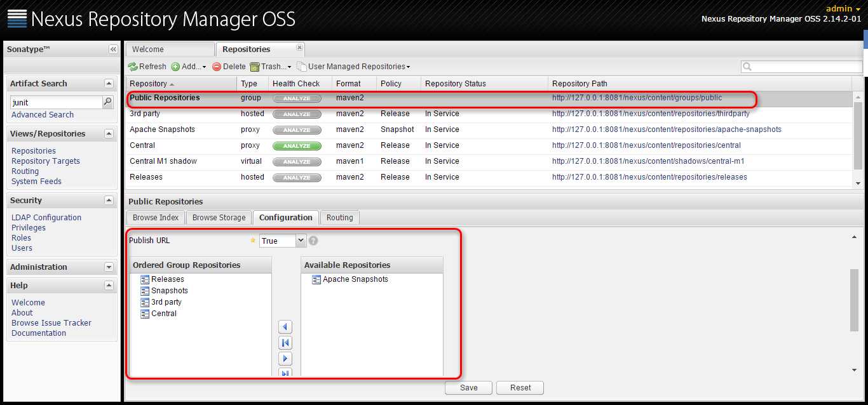
Task: Open the admin user menu
Action: point(843,8)
